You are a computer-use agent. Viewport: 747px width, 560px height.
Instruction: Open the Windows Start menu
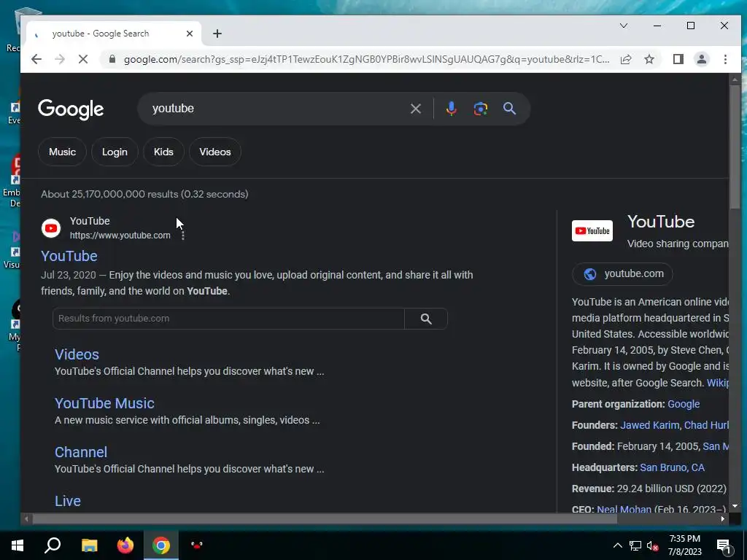click(x=18, y=545)
